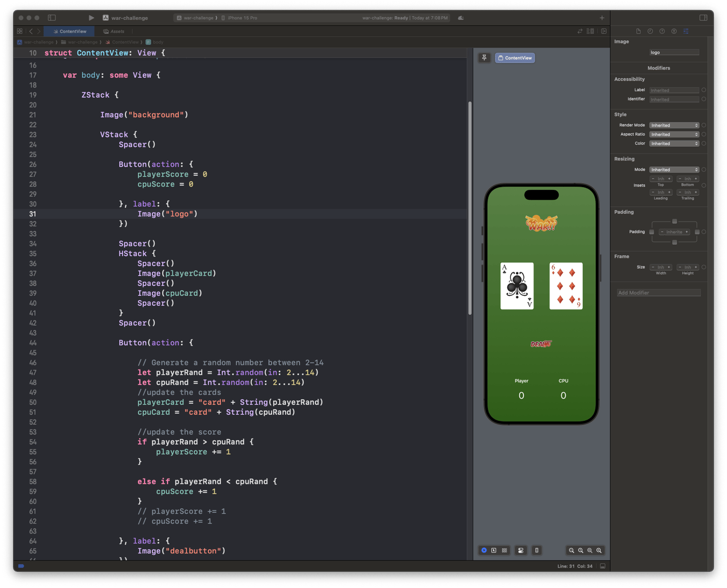Viewport: 727px width, 588px height.
Task: Show the History inspector
Action: [650, 31]
